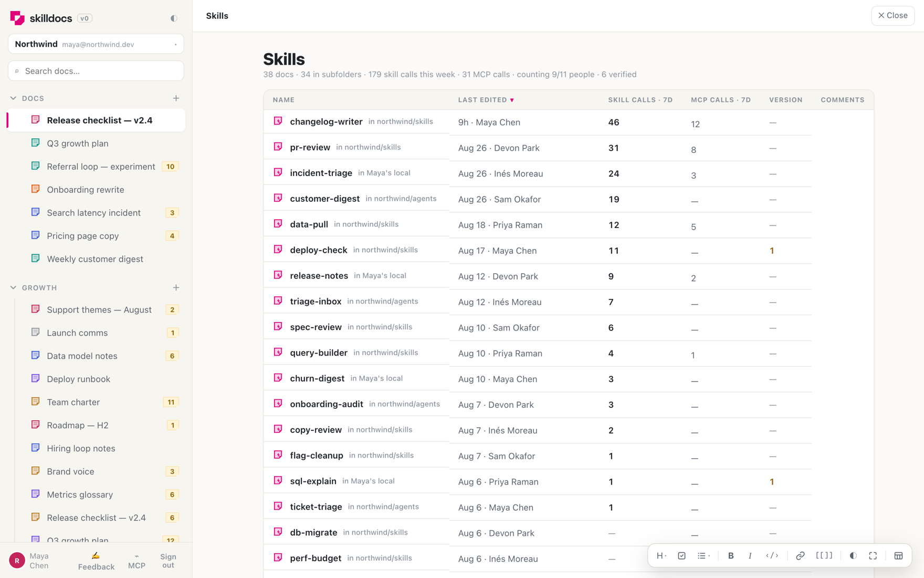The image size is (924, 578).
Task: Click the pr-review skill icon
Action: coord(278,147)
